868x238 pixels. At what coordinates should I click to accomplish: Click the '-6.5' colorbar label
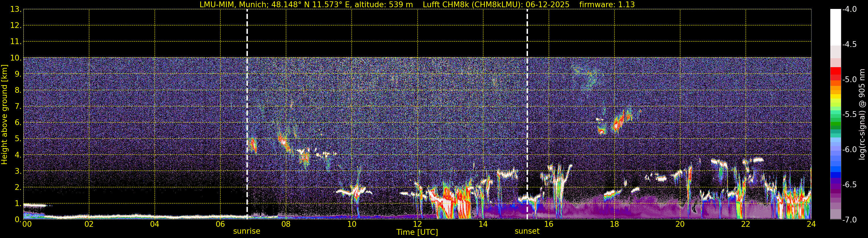coord(850,185)
